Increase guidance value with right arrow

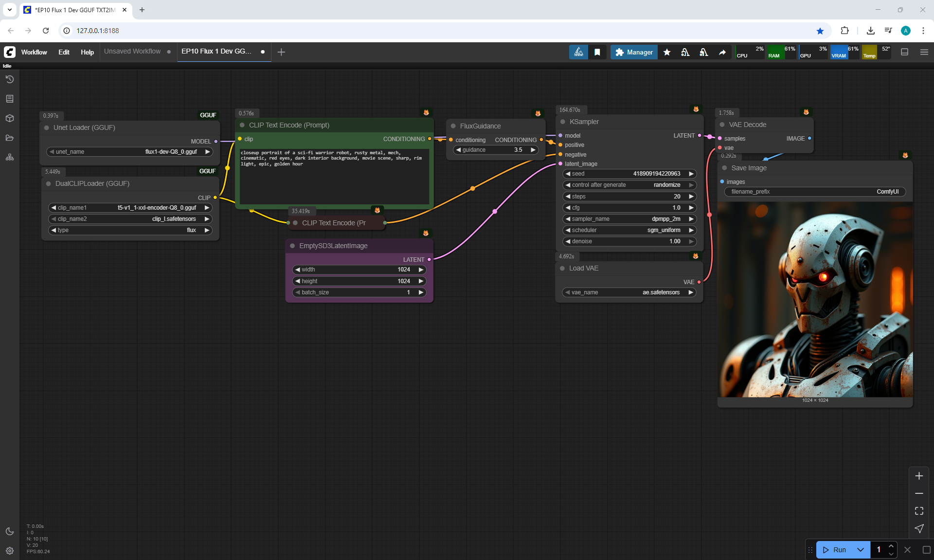click(533, 150)
